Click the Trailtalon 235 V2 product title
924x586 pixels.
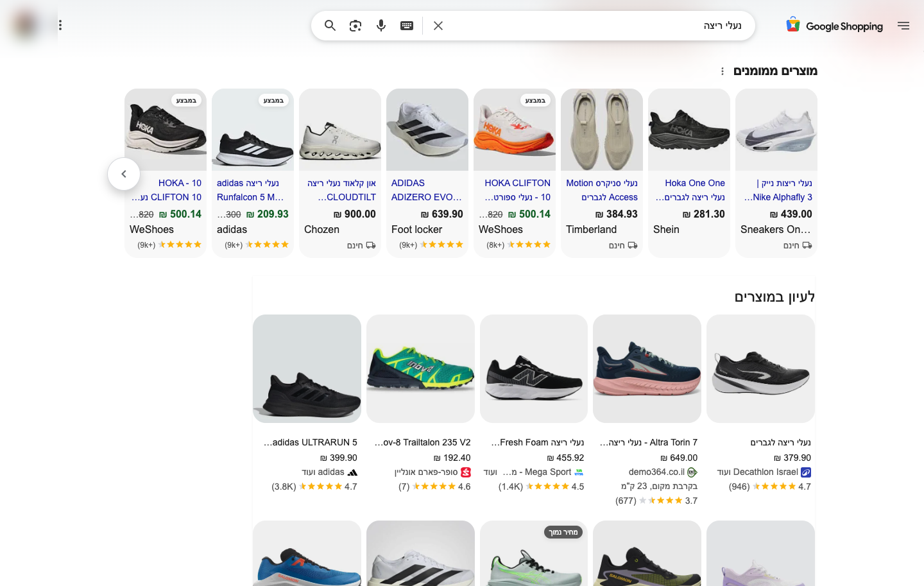[422, 442]
